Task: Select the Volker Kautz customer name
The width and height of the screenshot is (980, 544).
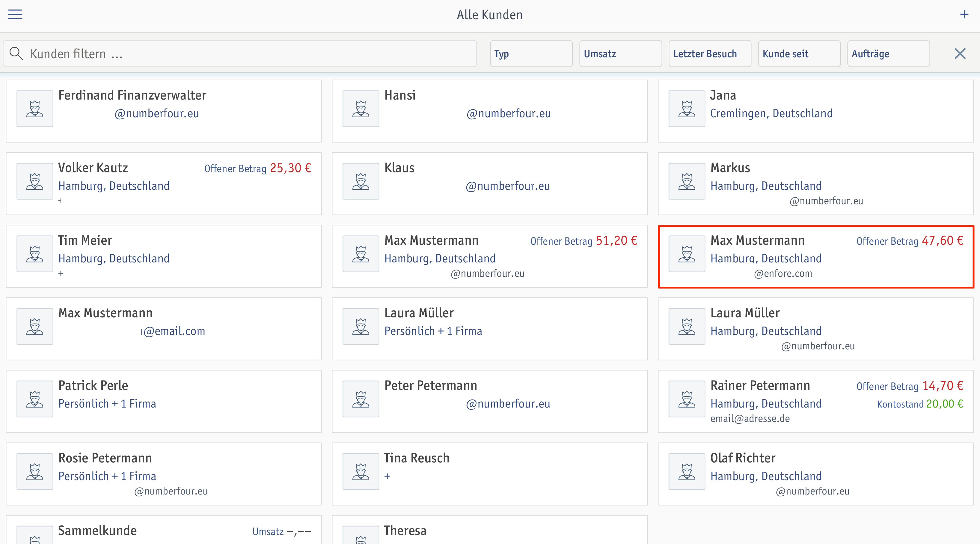Action: [93, 168]
